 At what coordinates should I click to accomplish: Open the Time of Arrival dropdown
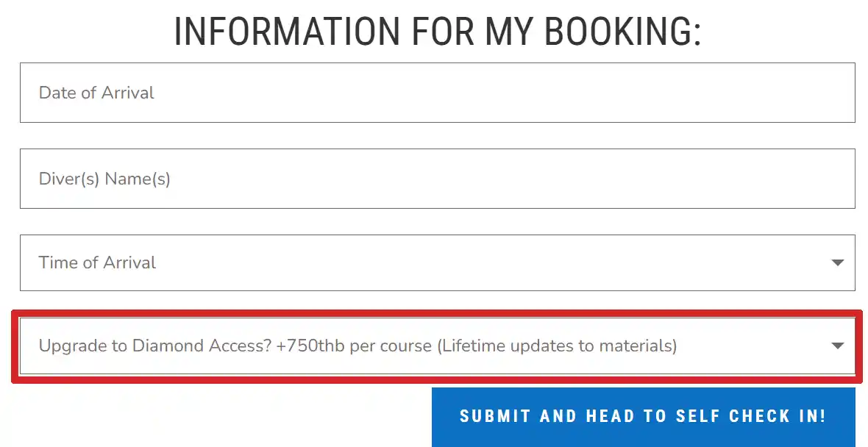point(437,262)
